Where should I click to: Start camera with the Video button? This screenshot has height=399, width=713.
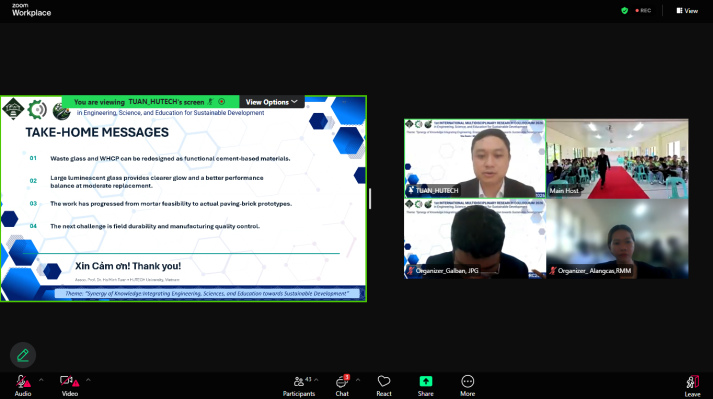70,385
